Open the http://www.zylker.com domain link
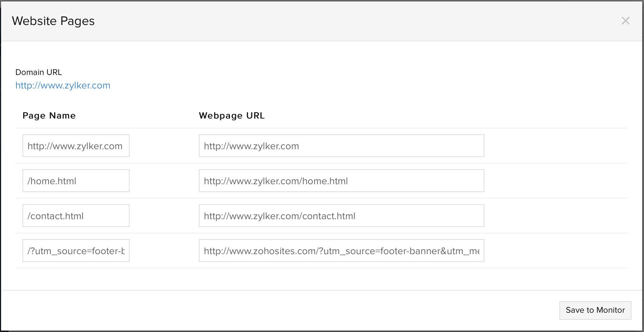Screen dimensions: 644x332 [x=63, y=86]
